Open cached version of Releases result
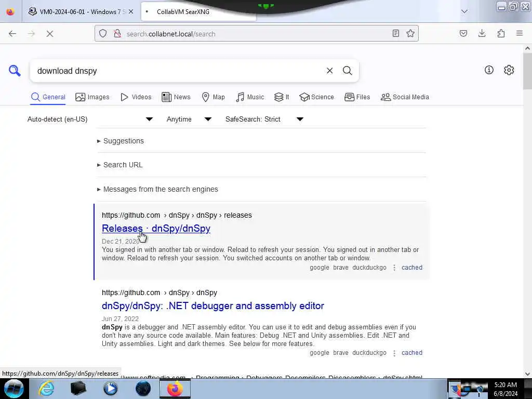This screenshot has height=399, width=532. click(412, 268)
